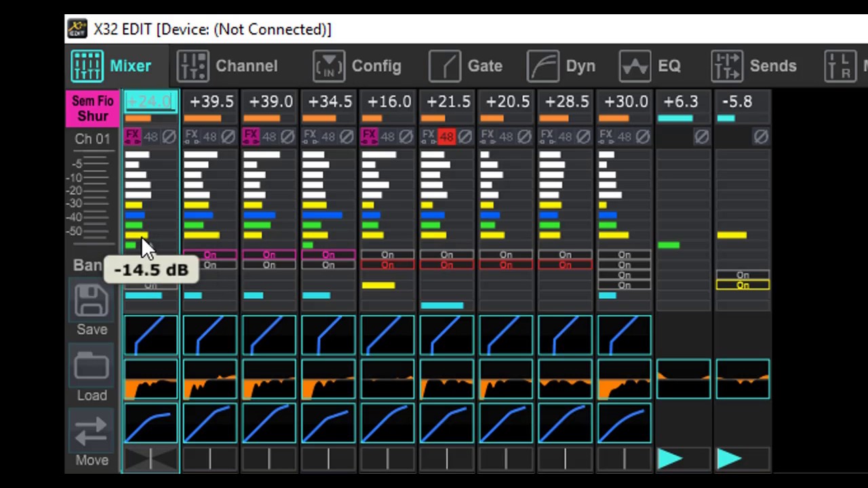Viewport: 868px width, 488px height.
Task: Invert phase on the +6.3 channel
Action: (x=701, y=137)
